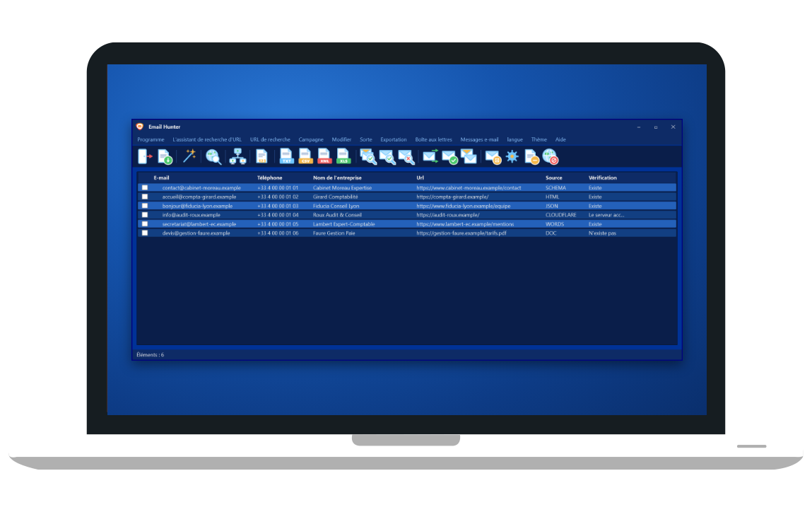Click the document with orange minus icon

click(x=531, y=156)
